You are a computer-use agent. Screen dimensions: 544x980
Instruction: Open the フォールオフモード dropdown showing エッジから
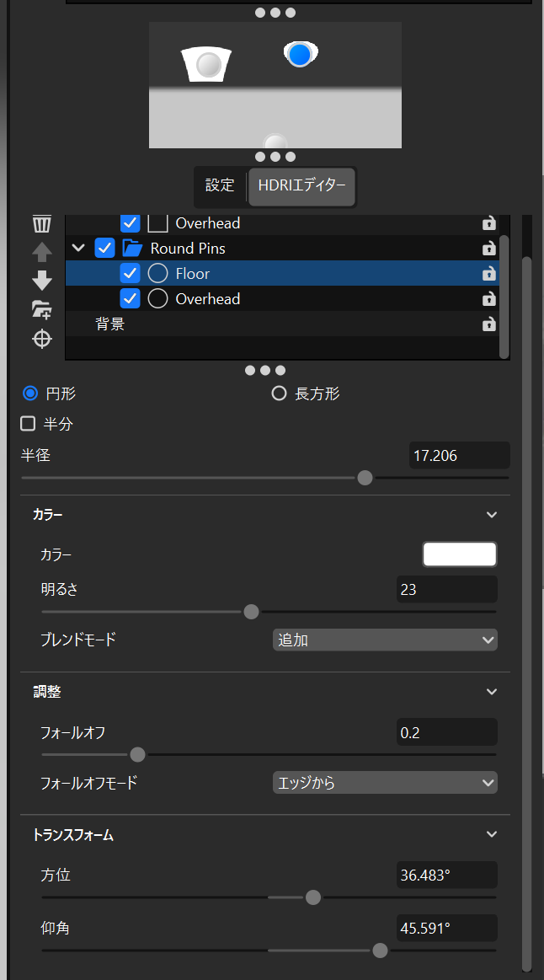pyautogui.click(x=385, y=783)
